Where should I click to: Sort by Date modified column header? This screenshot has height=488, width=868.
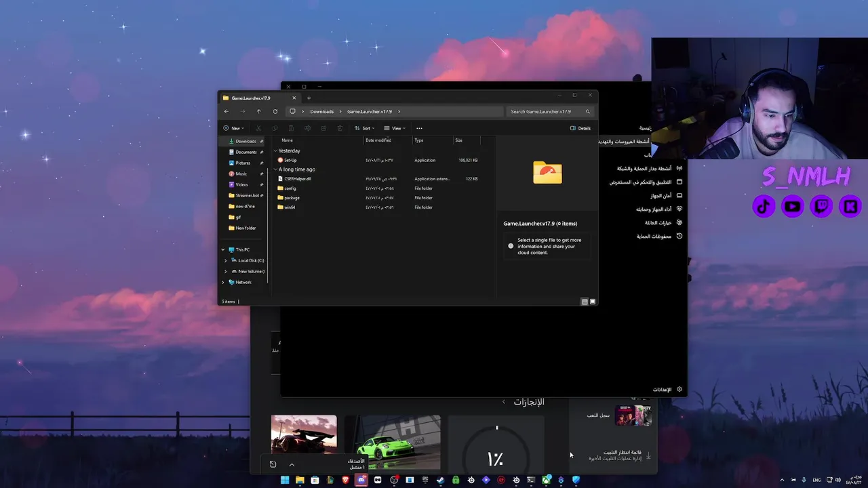(378, 140)
